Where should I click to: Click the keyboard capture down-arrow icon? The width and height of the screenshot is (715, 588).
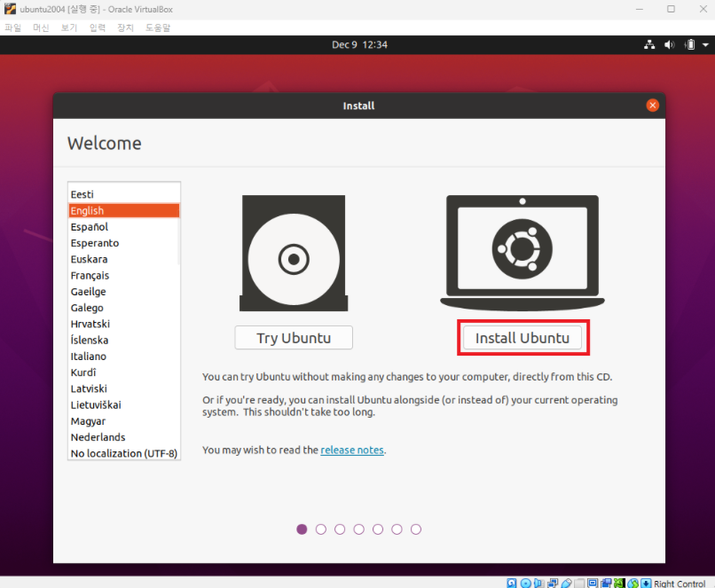[646, 583]
